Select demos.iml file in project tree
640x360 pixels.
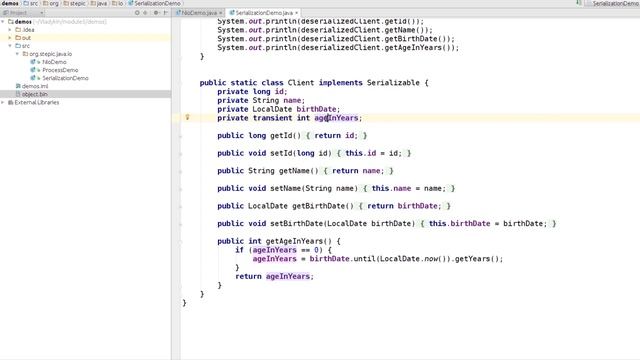(x=35, y=86)
